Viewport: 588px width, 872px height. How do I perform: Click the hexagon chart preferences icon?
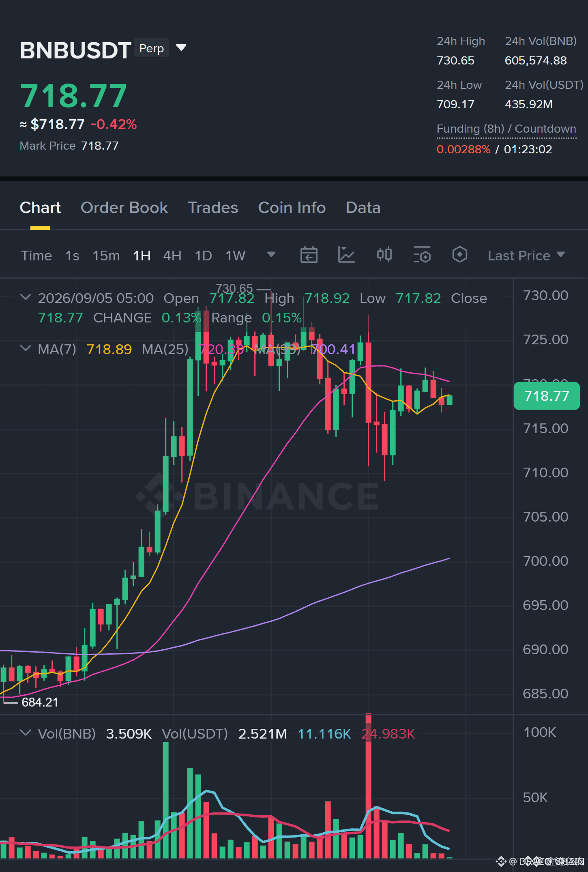460,255
